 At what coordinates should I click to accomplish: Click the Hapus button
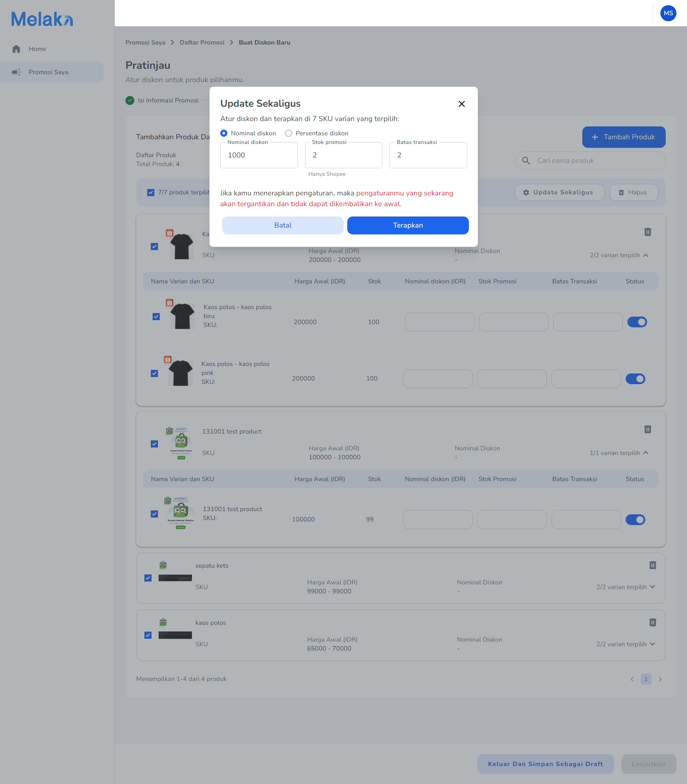(634, 192)
